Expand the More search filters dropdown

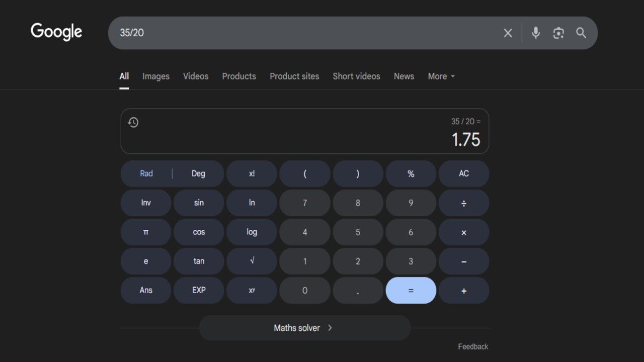click(441, 76)
